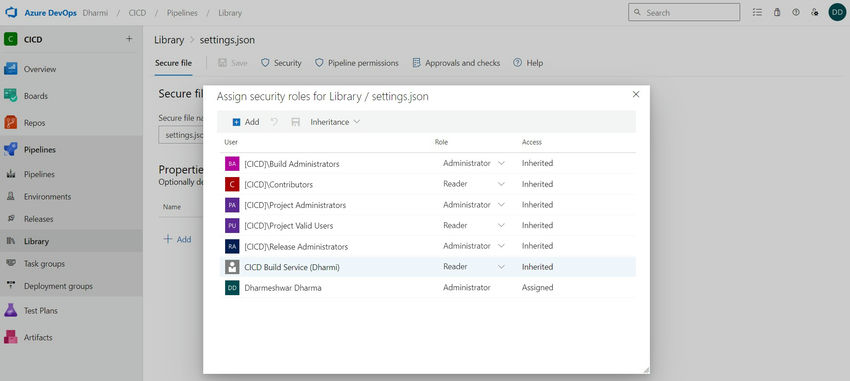This screenshot has width=850, height=381.
Task: Click the Add button in dialog toolbar
Action: [x=246, y=122]
